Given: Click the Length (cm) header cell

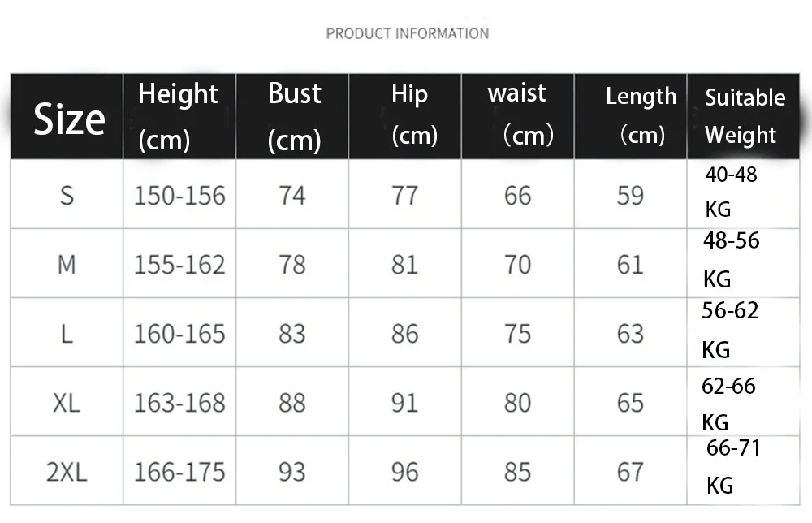Looking at the screenshot, I should click(641, 115).
